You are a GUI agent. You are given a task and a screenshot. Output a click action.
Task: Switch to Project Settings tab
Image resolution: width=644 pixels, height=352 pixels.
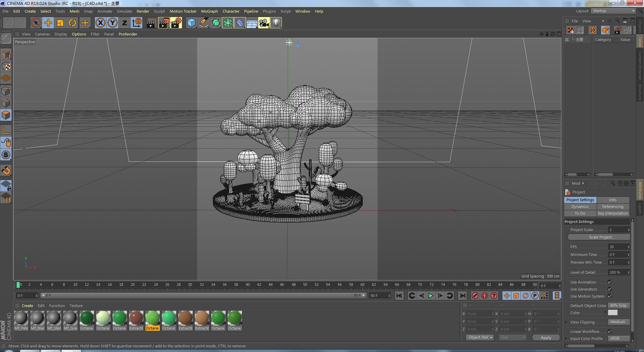[580, 200]
